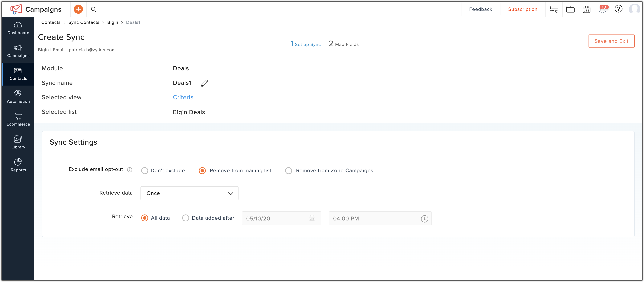Click the pencil icon to edit sync name
The width and height of the screenshot is (644, 282).
click(204, 83)
